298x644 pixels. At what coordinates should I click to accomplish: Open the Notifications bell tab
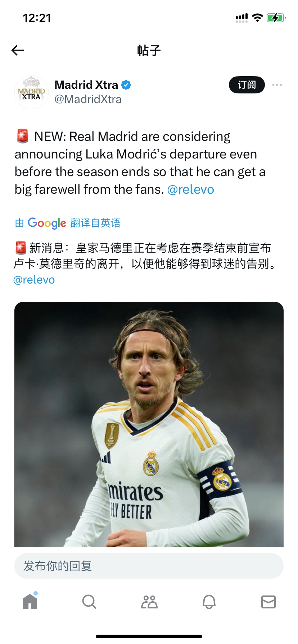tap(209, 601)
